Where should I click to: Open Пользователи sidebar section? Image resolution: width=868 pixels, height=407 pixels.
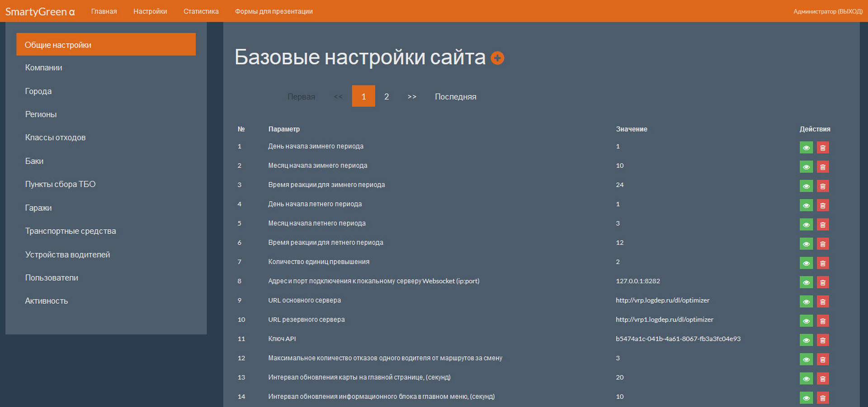52,278
